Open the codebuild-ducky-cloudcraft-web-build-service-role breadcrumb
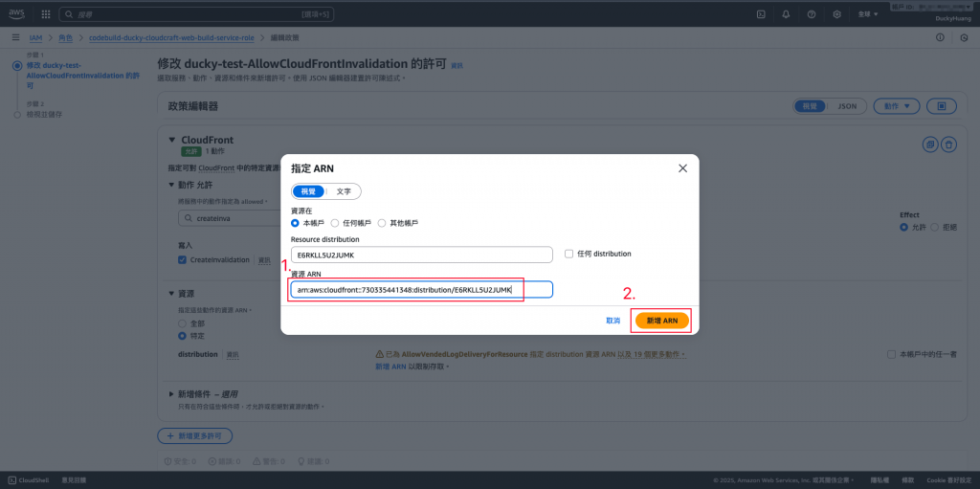This screenshot has width=980, height=489. 172,38
